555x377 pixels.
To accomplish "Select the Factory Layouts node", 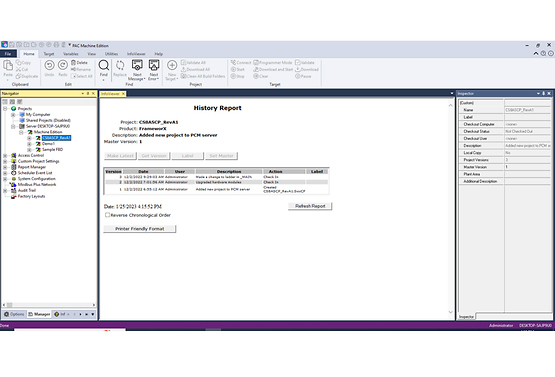I will [x=31, y=196].
